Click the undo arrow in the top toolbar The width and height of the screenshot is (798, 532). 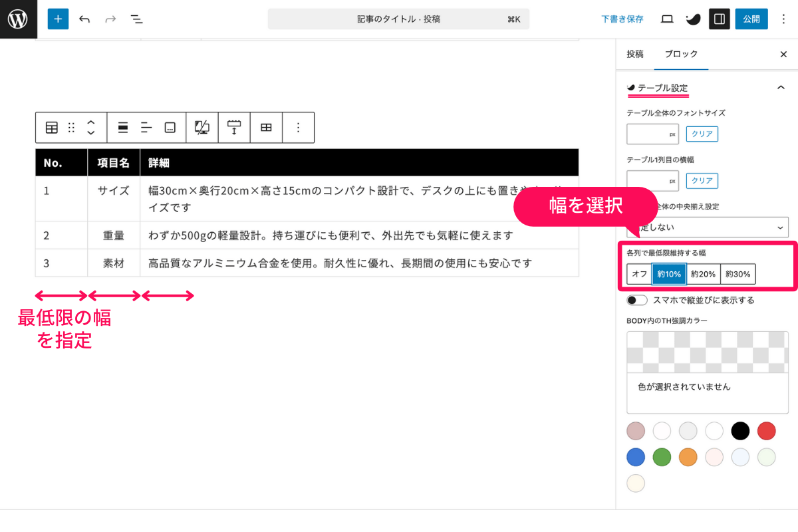[x=84, y=19]
